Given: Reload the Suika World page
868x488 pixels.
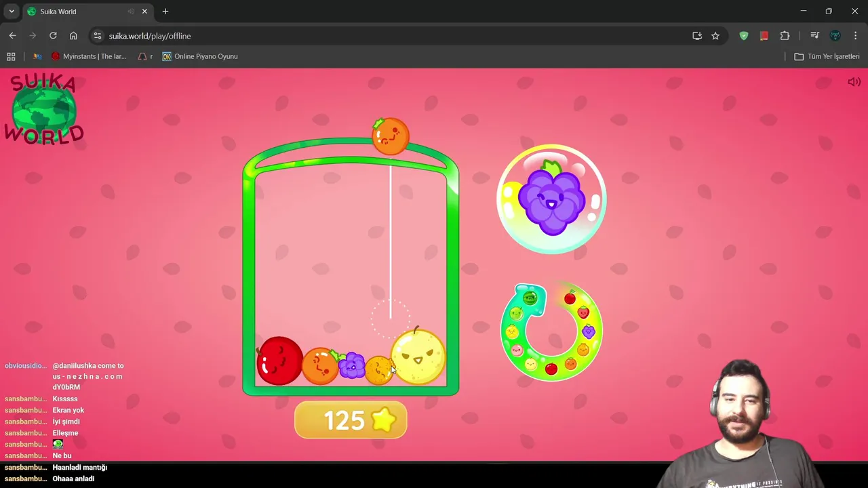Looking at the screenshot, I should coord(53,36).
